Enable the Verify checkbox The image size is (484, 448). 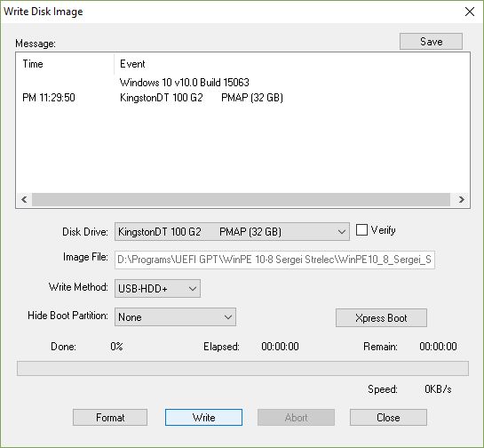click(361, 230)
